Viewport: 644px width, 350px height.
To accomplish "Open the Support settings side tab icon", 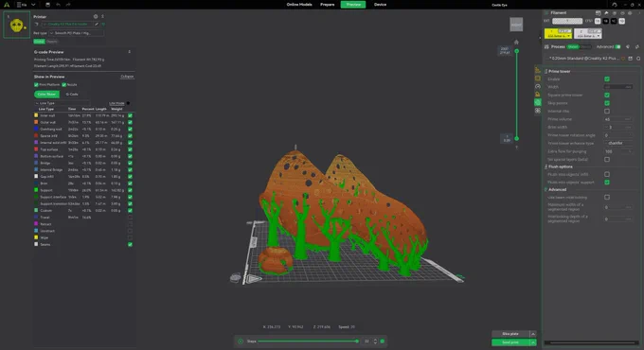I will click(x=538, y=95).
